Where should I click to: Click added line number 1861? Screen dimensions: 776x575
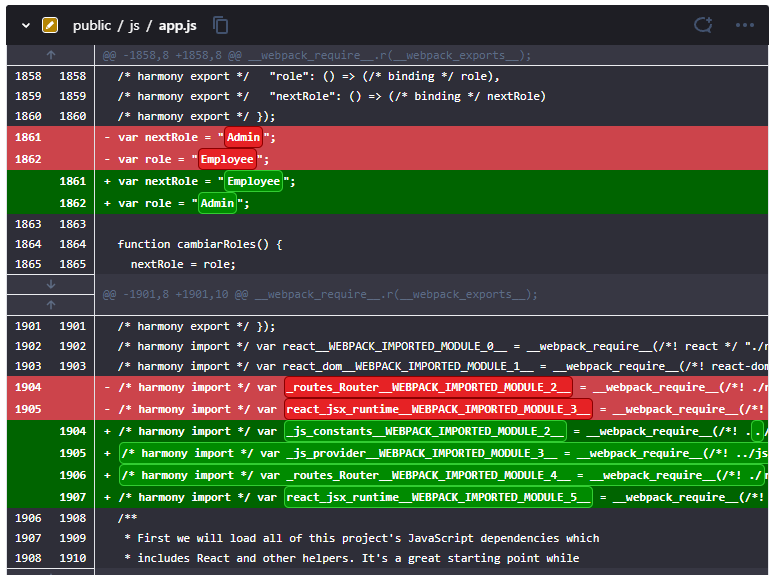[72, 181]
